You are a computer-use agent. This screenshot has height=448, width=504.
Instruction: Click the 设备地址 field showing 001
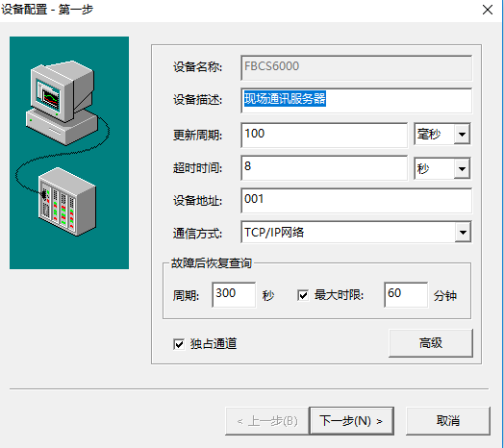(x=356, y=201)
